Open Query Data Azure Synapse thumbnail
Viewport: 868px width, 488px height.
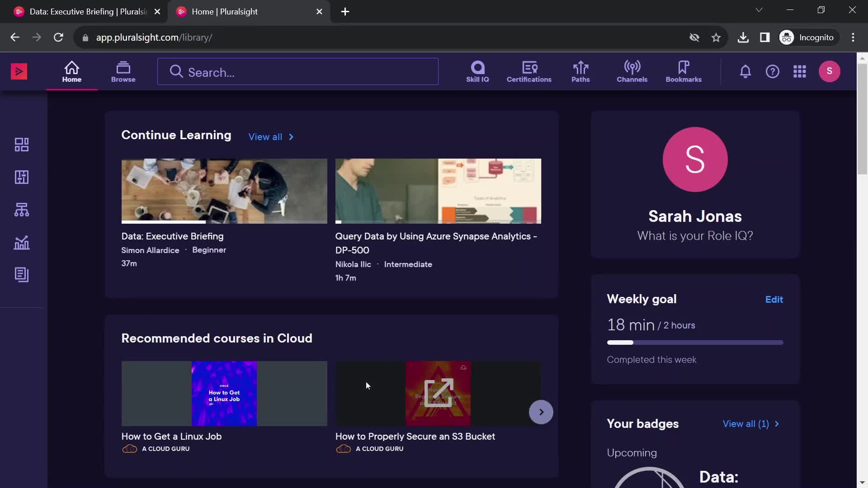438,191
